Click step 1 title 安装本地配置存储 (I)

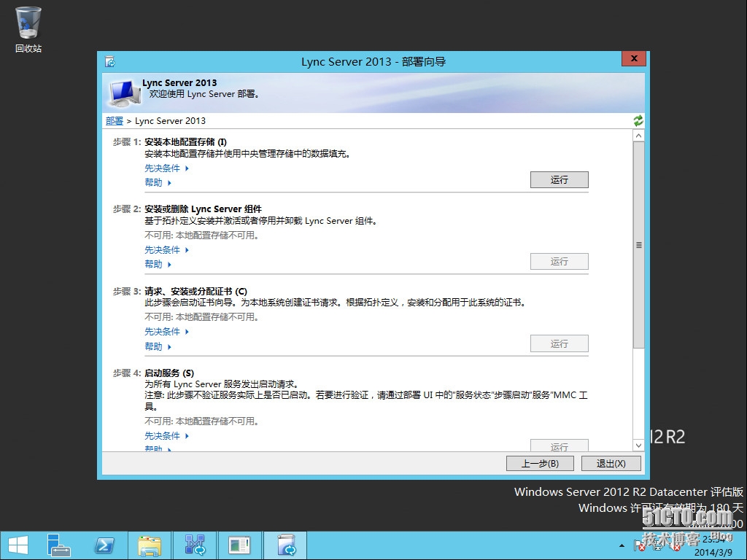[x=186, y=142]
